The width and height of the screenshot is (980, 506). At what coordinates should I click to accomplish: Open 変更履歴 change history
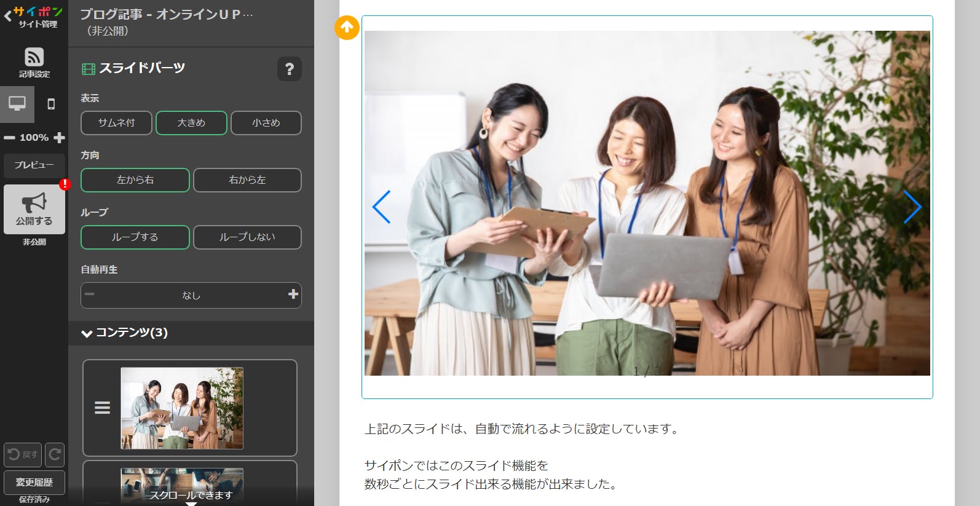point(34,483)
